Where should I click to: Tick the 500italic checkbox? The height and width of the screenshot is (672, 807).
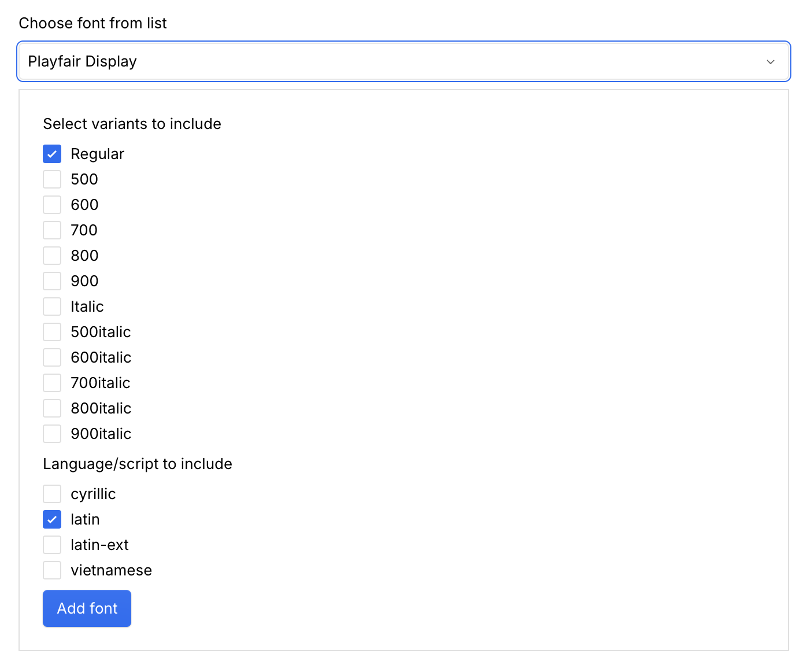[52, 332]
